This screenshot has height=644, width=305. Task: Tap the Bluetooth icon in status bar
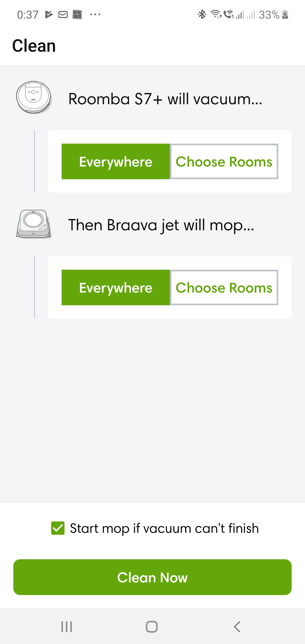202,14
